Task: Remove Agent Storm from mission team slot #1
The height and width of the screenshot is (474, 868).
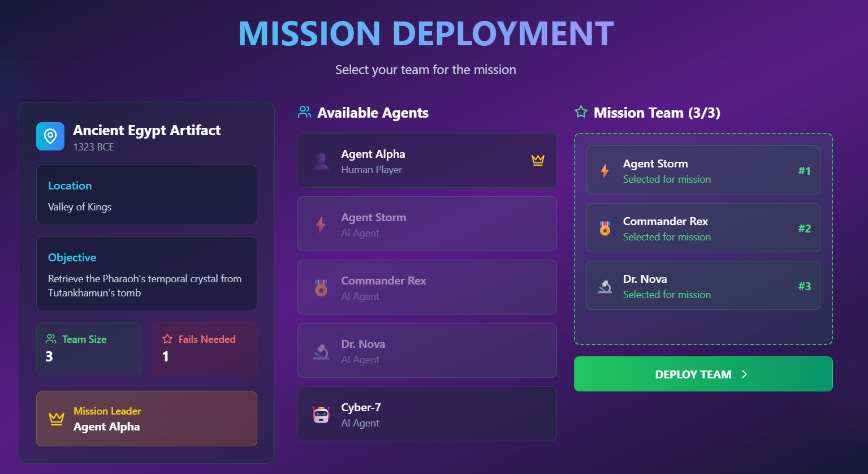Action: 703,170
